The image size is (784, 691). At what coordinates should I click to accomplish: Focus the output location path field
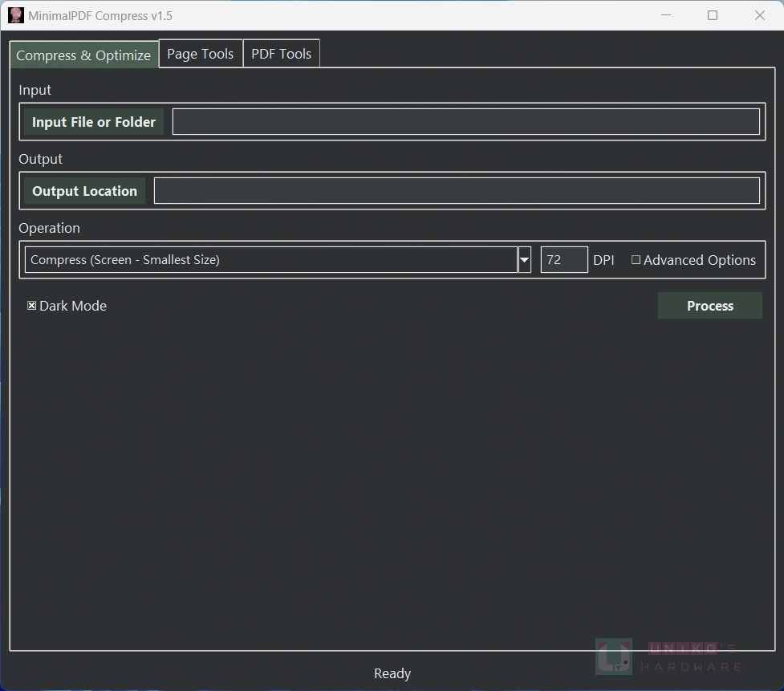point(457,191)
